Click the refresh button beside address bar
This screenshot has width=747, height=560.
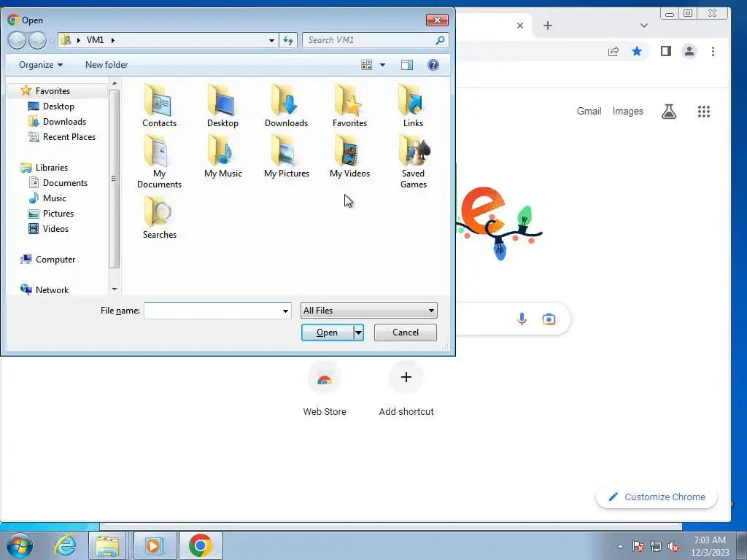click(288, 40)
